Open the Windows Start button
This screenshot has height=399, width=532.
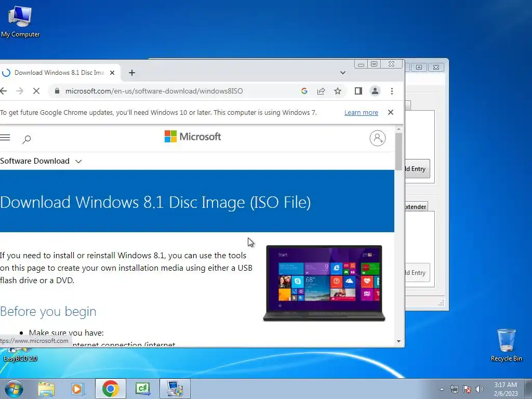coord(14,389)
